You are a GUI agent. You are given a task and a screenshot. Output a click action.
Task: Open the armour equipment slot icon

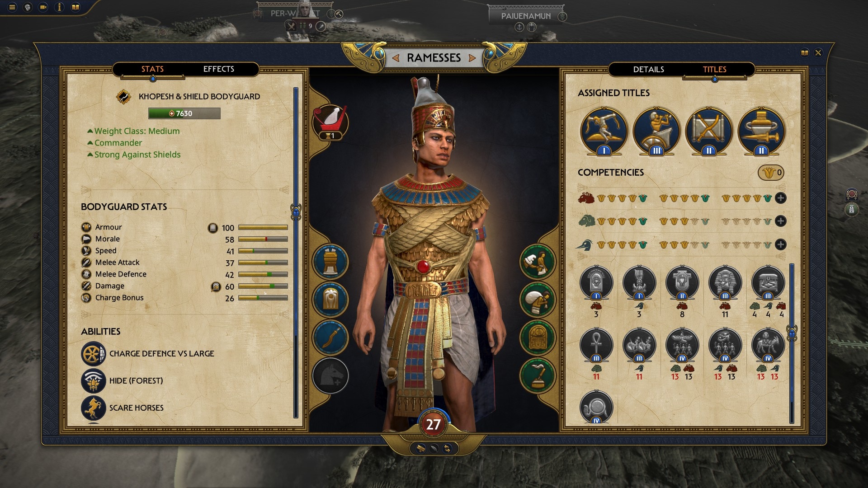tap(330, 300)
